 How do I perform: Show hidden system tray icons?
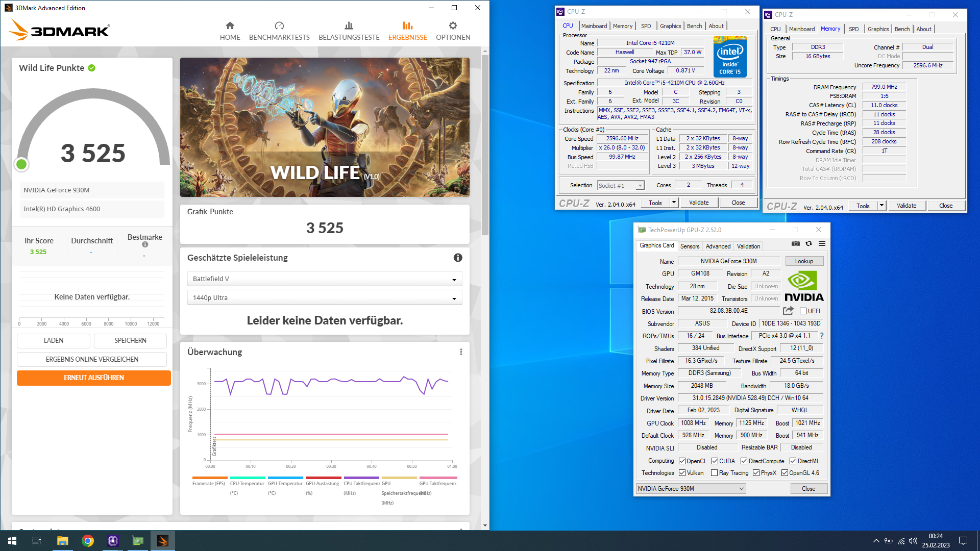(x=876, y=541)
